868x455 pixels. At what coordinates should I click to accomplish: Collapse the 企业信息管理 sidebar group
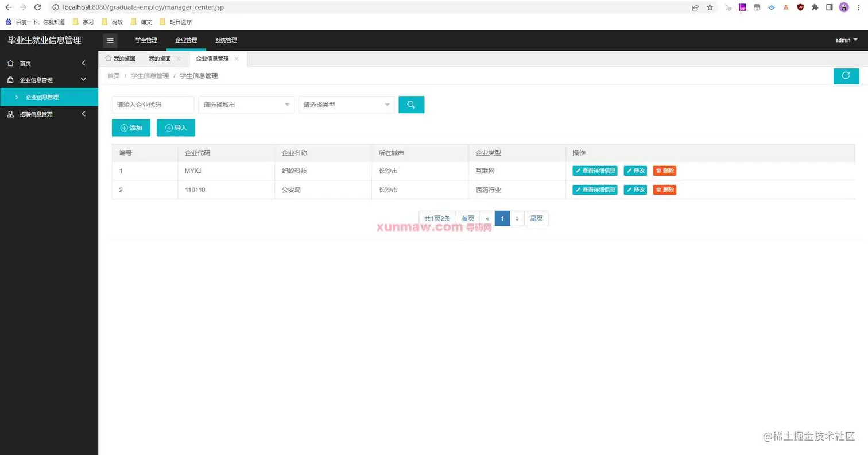point(83,80)
